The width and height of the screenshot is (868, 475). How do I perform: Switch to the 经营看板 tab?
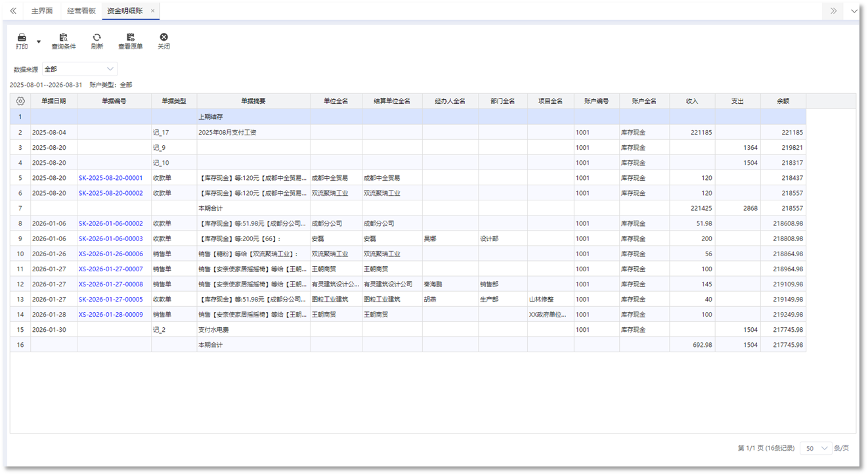(81, 11)
